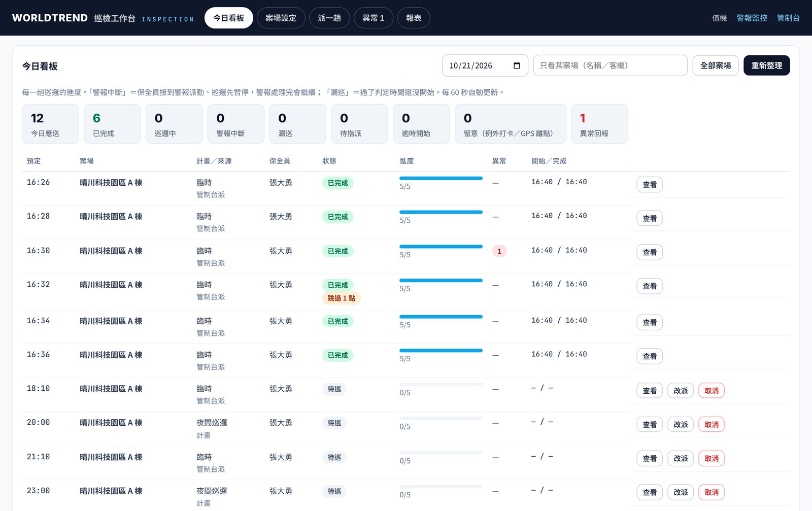Open the 管制台 link
The width and height of the screenshot is (812, 511).
point(788,18)
